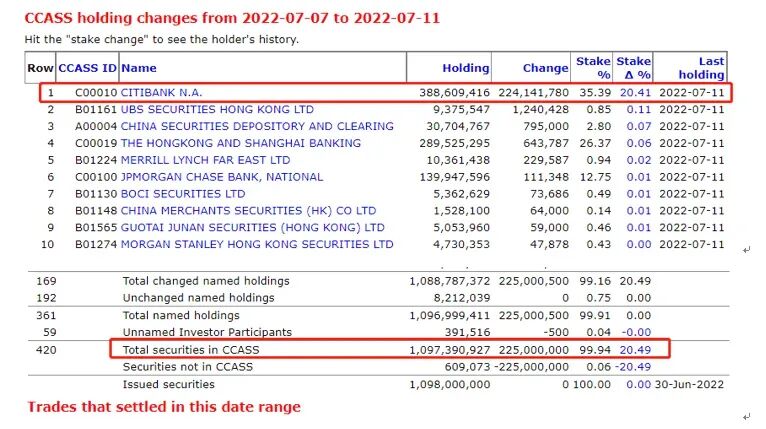This screenshot has width=766, height=429.
Task: Select value 8,212,039 in unchanged holdings row
Action: click(x=462, y=298)
